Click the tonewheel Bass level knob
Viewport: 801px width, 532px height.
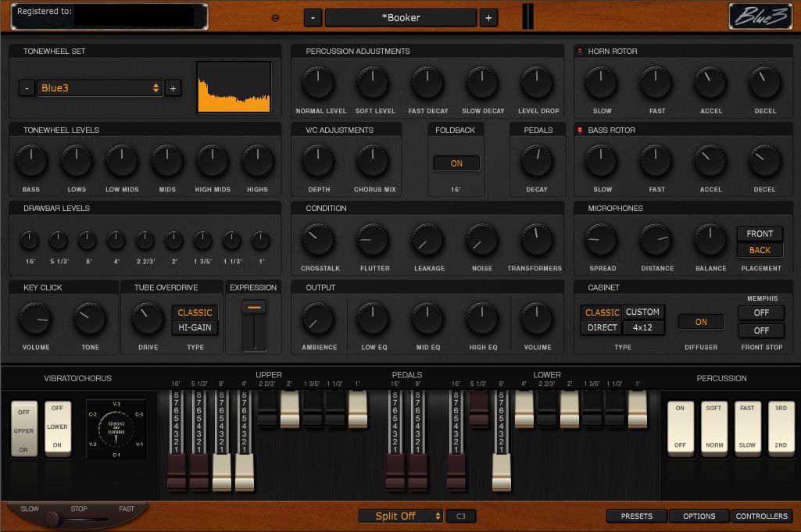pos(31,162)
